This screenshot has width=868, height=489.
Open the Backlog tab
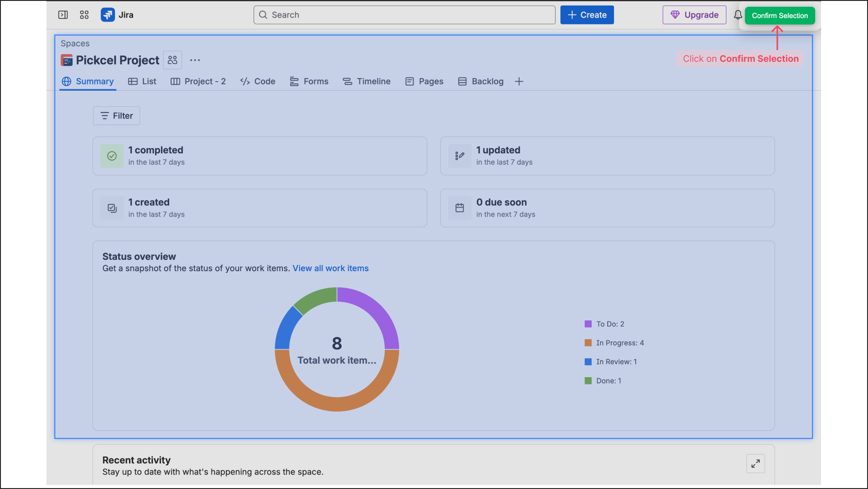point(481,82)
